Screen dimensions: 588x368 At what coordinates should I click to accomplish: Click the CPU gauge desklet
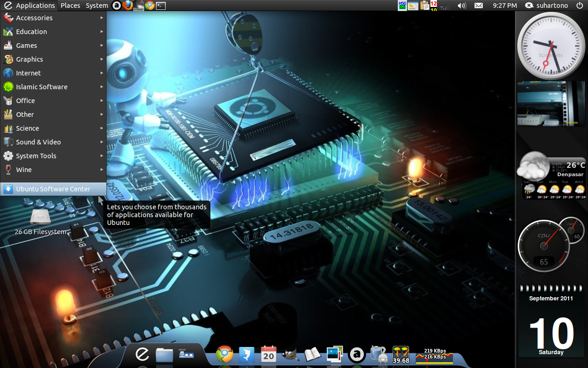[544, 246]
